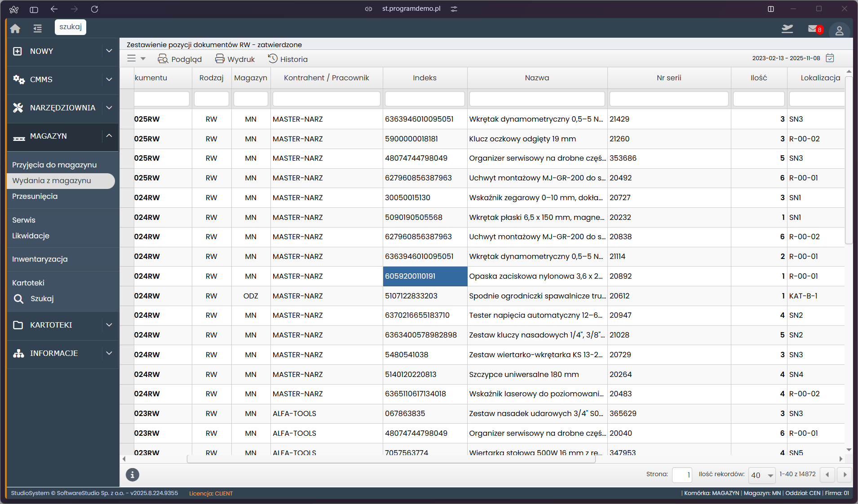Click the airplane landing icon
Screen dimensions: 858x504
(x=787, y=29)
